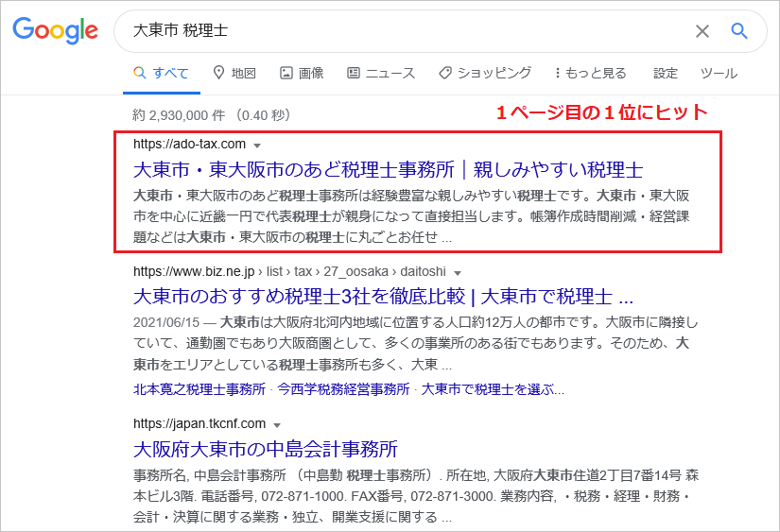Click the newspaper icon beside ニュース
The image size is (780, 532).
354,73
